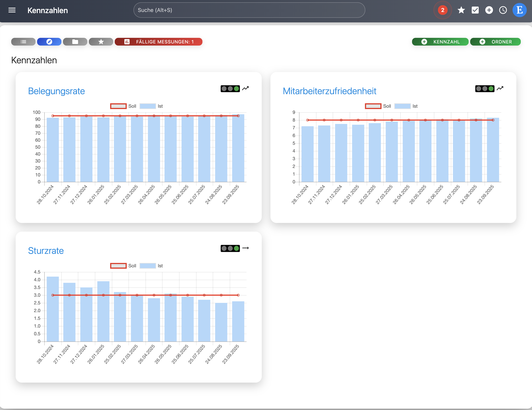Switch to compass dashboard view tab
Screen dimensions: 532x410
[x=49, y=42]
